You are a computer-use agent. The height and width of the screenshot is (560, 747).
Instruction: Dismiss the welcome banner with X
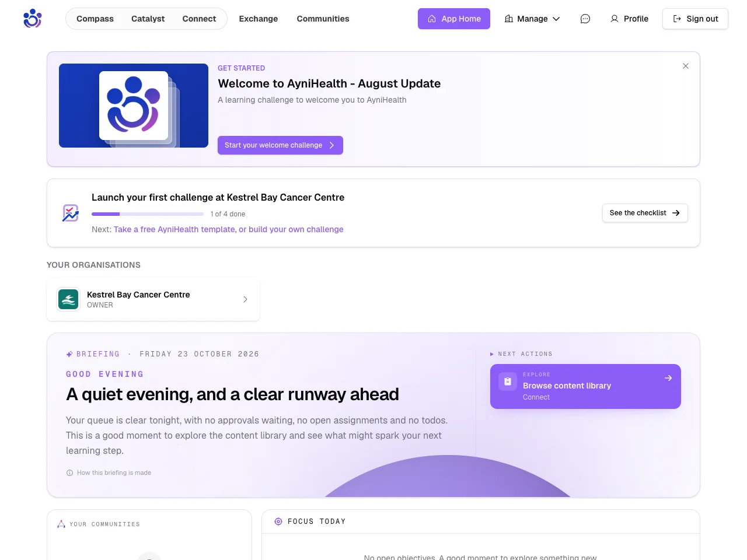pyautogui.click(x=686, y=66)
